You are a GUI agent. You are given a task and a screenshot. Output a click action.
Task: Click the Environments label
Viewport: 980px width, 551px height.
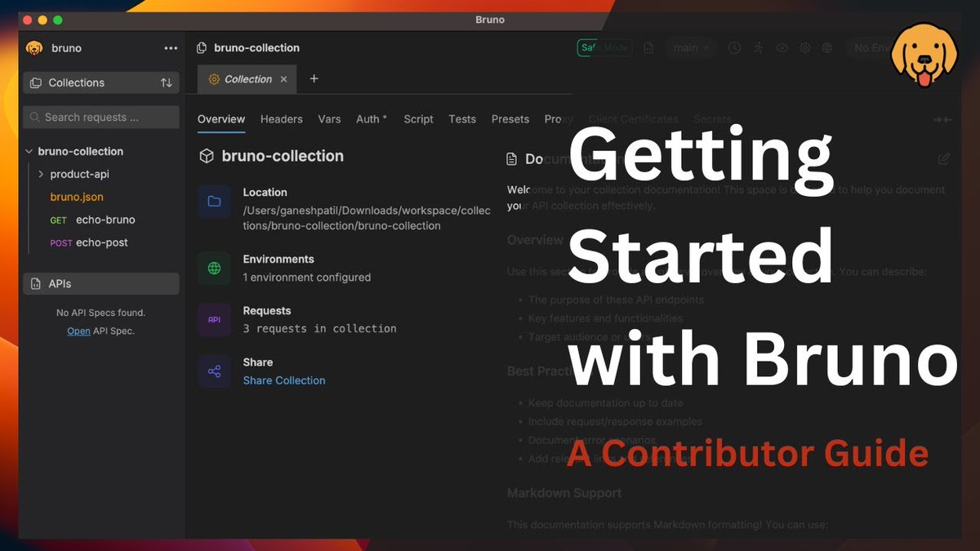[278, 259]
